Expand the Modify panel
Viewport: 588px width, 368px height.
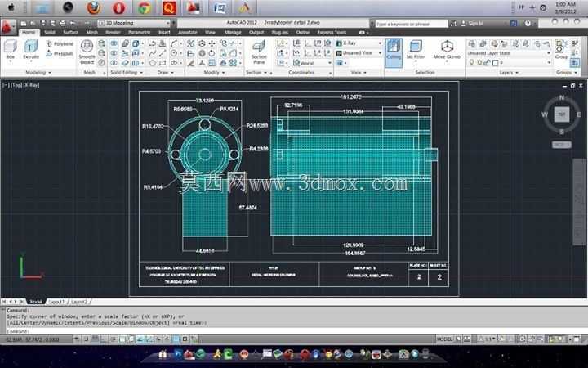click(x=214, y=72)
